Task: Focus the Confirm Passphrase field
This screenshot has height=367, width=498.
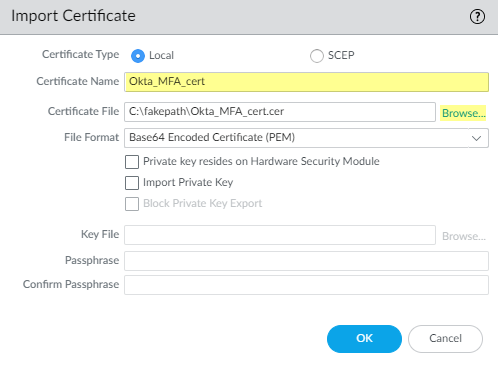Action: (306, 285)
